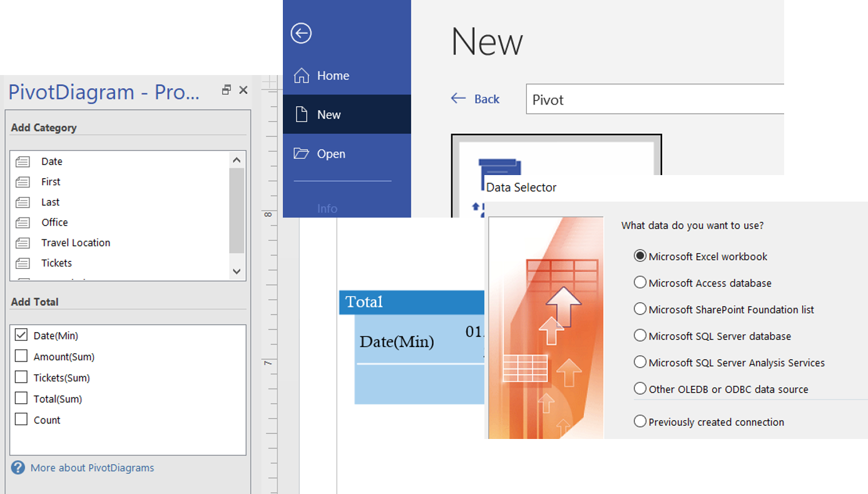The width and height of the screenshot is (868, 494).
Task: Enable the Amount(Sum) checkbox
Action: tap(21, 356)
